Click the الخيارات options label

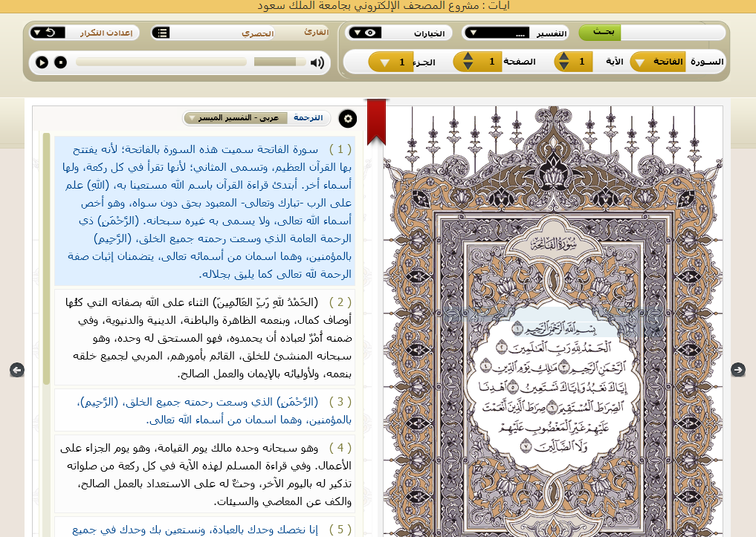(429, 33)
